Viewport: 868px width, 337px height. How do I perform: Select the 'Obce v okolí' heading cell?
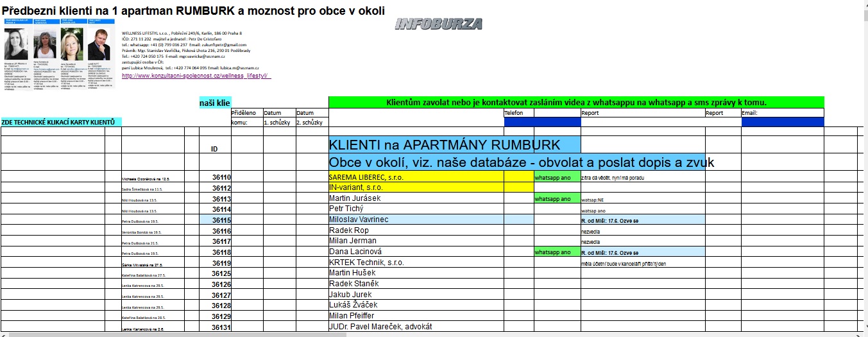coord(518,162)
